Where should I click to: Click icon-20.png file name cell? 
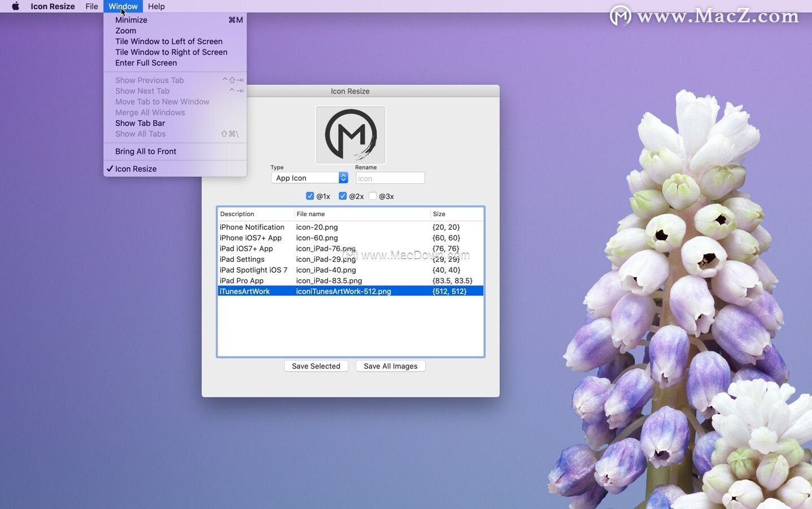[x=317, y=227]
